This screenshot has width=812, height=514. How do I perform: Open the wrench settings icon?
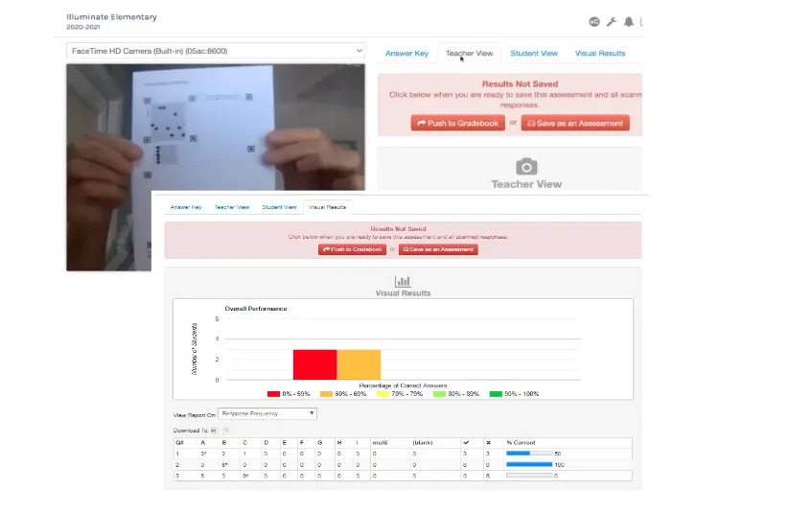[x=612, y=22]
